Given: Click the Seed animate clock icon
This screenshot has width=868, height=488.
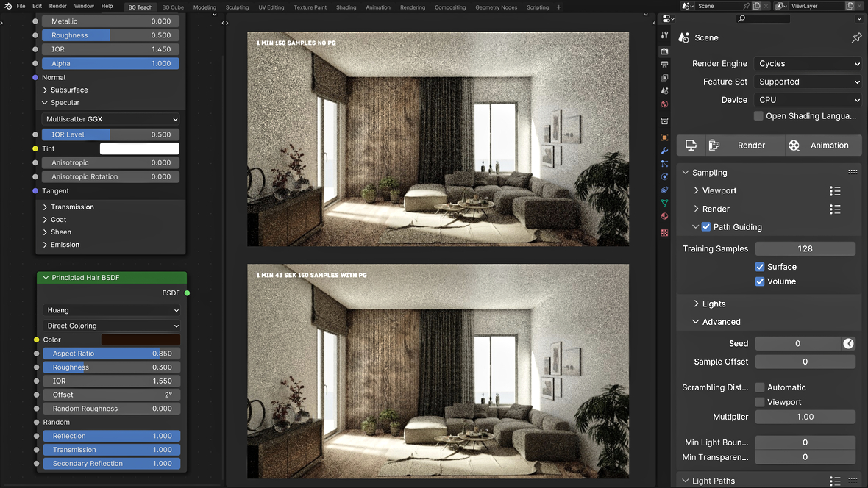Looking at the screenshot, I should [x=849, y=343].
